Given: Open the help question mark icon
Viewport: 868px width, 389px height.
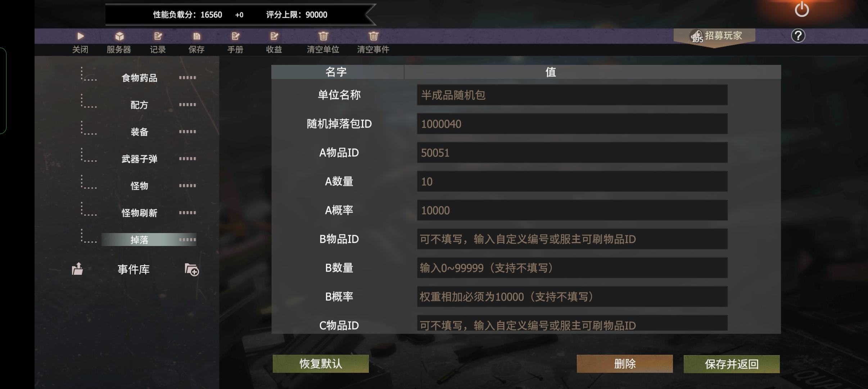Looking at the screenshot, I should pos(798,36).
